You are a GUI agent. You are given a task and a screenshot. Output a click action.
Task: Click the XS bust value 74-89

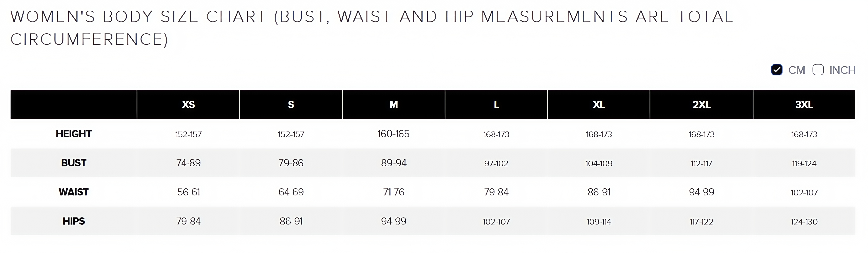(188, 163)
